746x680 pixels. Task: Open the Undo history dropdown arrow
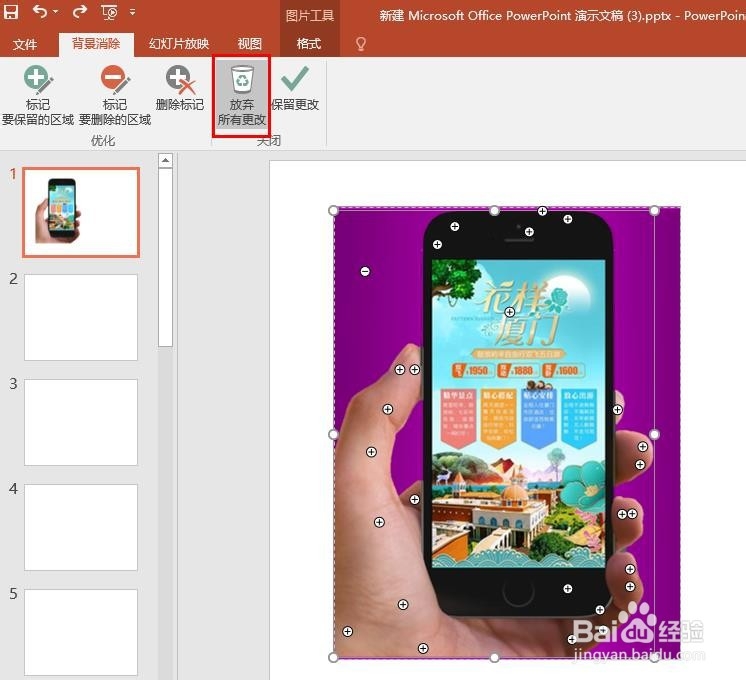pyautogui.click(x=56, y=12)
